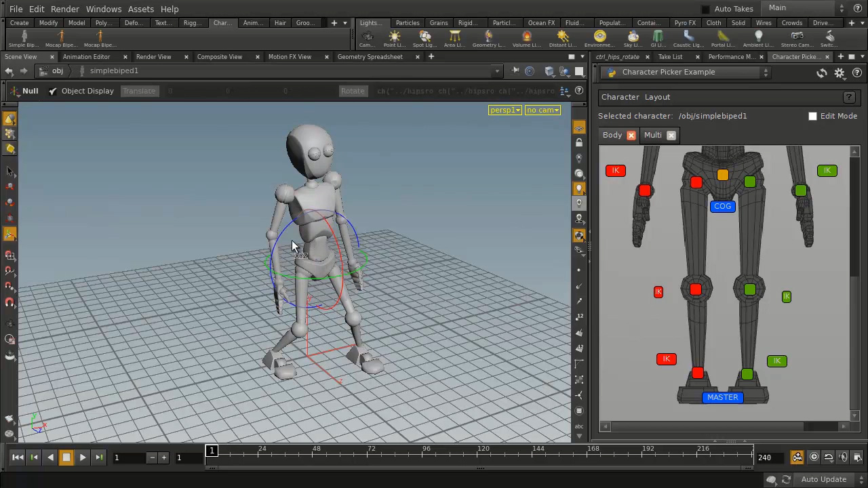Enable Edit Mode in the Character Picker
Viewport: 868px width, 488px height.
(813, 116)
